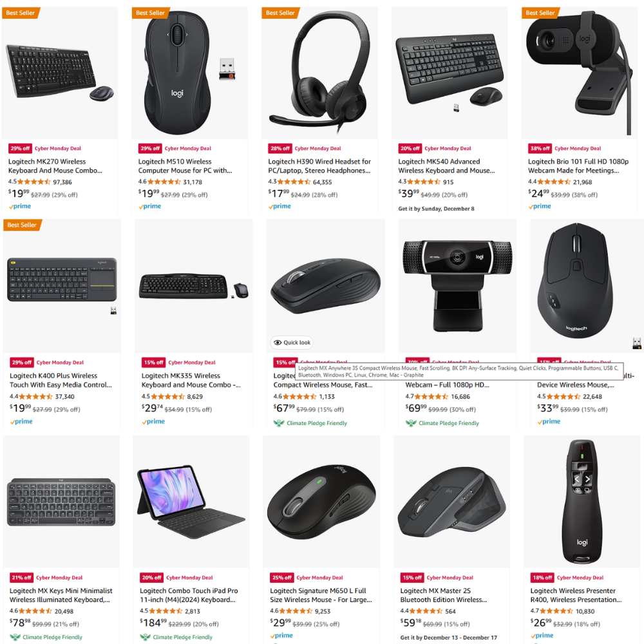The image size is (644, 644).
Task: Click the $184.99 price of Combo Touch
Action: 153,623
